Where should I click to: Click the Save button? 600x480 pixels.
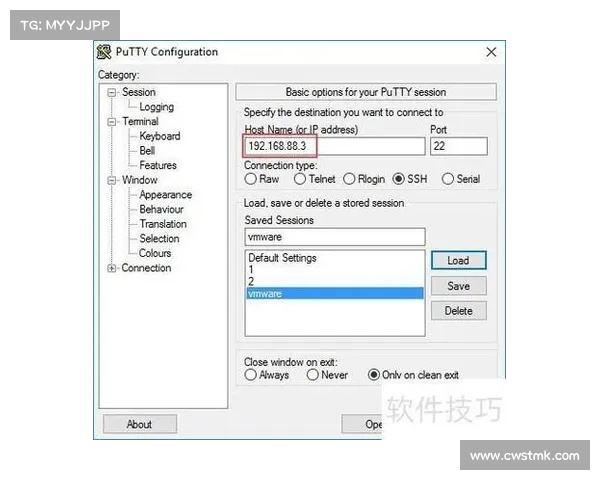click(458, 286)
